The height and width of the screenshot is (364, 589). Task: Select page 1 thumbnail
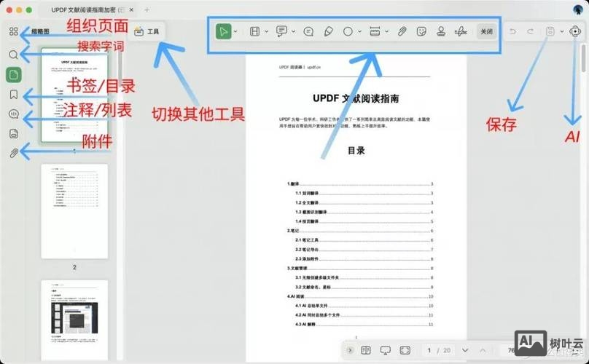74,95
